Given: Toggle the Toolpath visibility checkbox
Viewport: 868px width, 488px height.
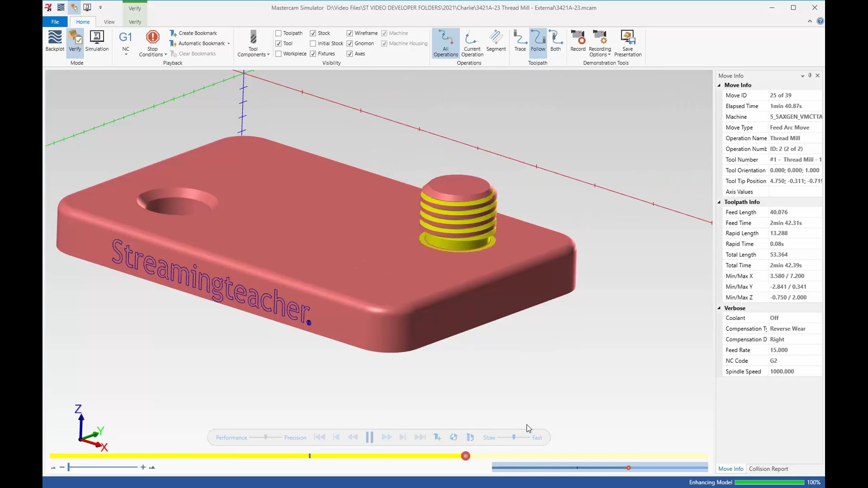Looking at the screenshot, I should (278, 33).
